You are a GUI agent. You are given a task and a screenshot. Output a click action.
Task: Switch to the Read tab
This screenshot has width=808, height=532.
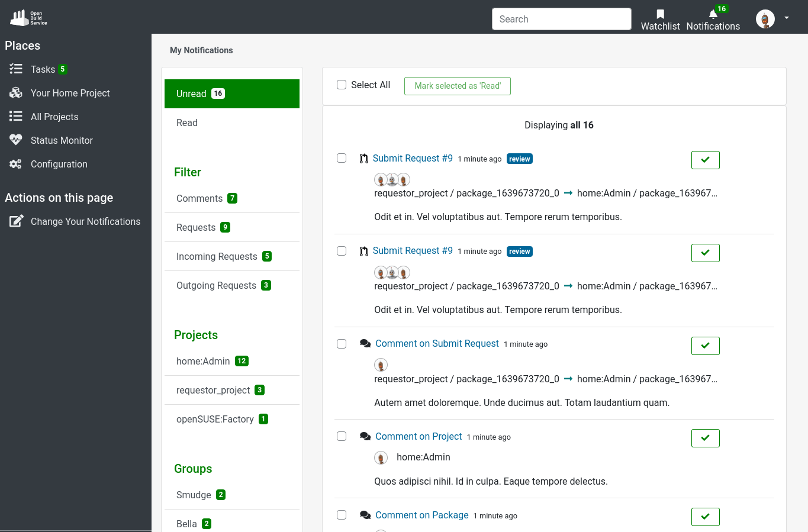(186, 122)
